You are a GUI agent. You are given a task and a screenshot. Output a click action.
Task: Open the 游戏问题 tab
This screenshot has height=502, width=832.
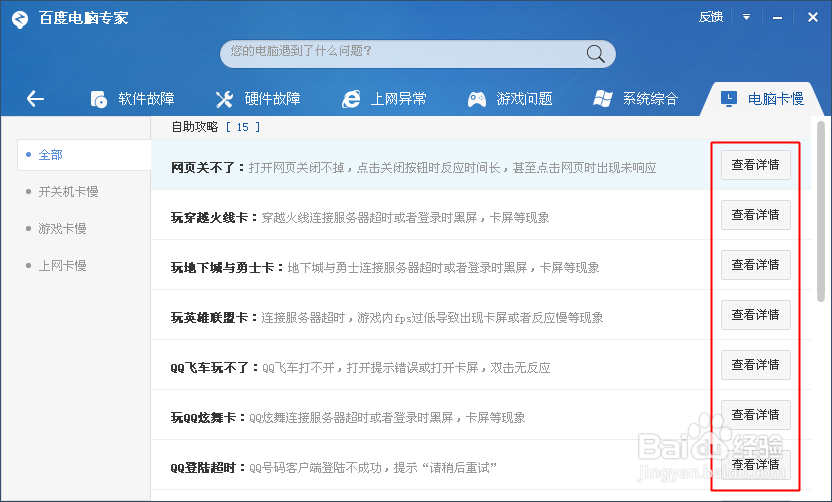click(510, 99)
